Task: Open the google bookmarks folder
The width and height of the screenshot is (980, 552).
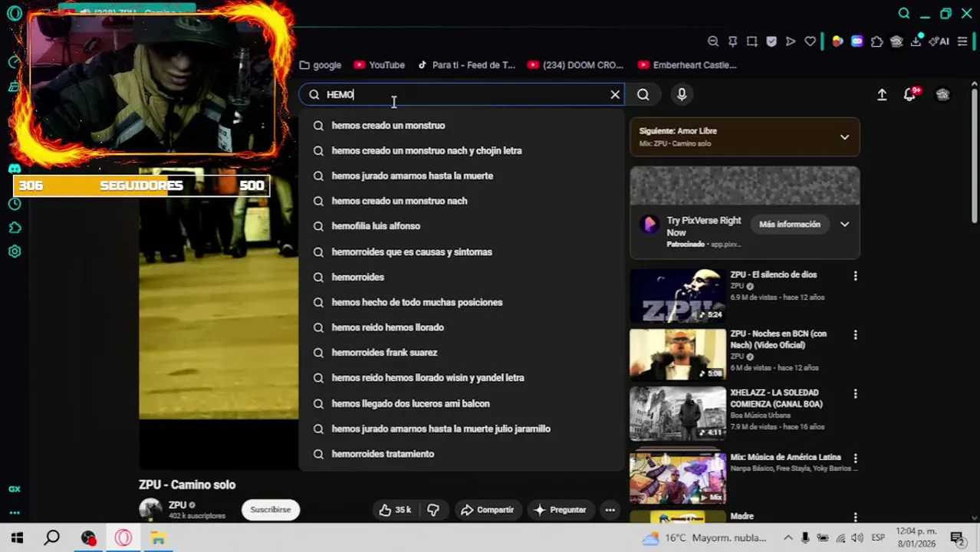Action: (321, 65)
